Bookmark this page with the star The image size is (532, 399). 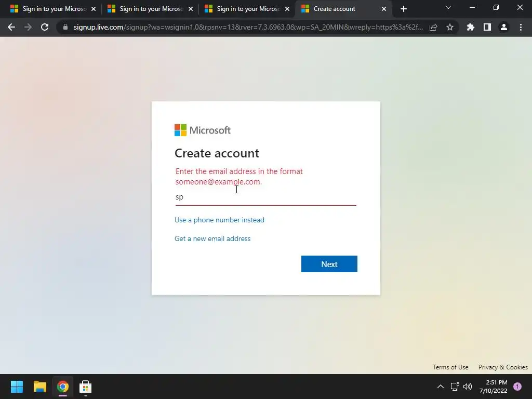(x=450, y=27)
